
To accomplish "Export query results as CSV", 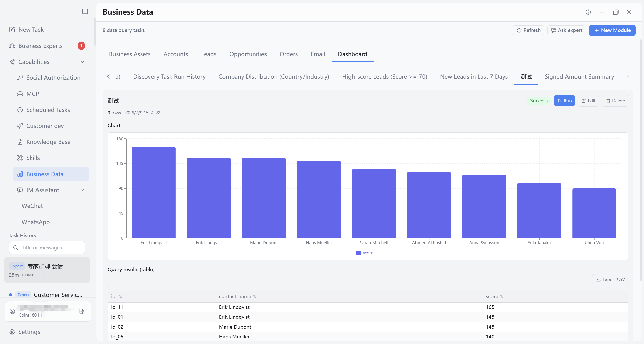I will (x=610, y=279).
